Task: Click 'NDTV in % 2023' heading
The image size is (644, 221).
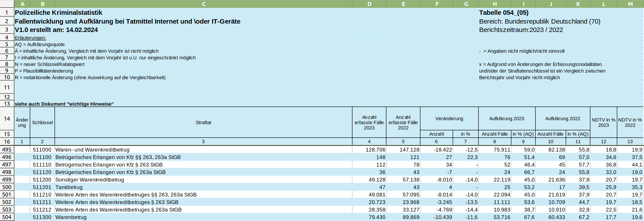Action: [x=603, y=122]
